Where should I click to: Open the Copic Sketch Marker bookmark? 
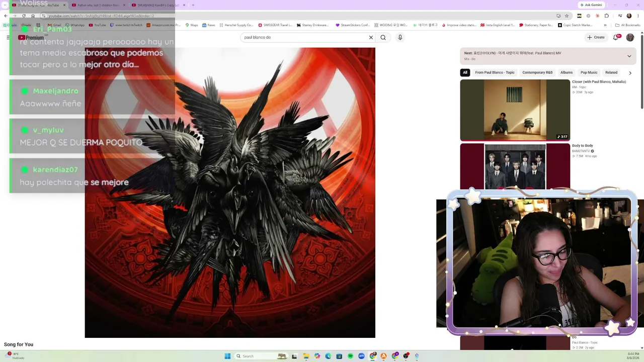tap(575, 25)
